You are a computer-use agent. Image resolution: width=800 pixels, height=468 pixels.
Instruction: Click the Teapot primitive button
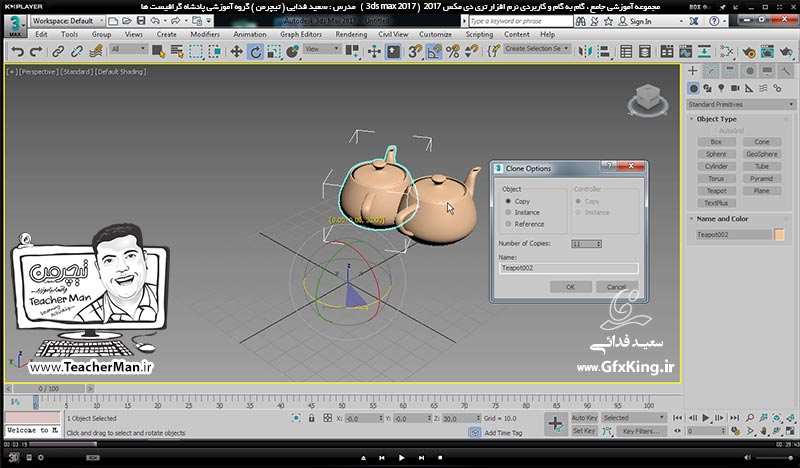[716, 191]
